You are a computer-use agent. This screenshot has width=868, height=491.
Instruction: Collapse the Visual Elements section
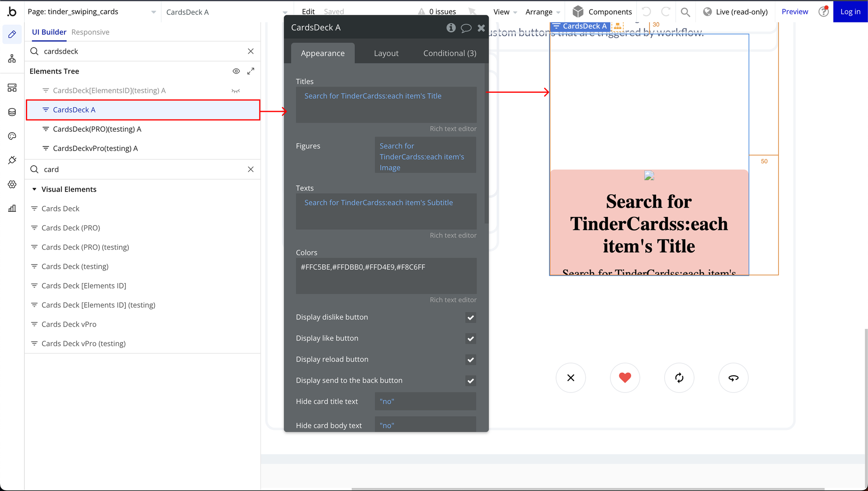(x=34, y=189)
